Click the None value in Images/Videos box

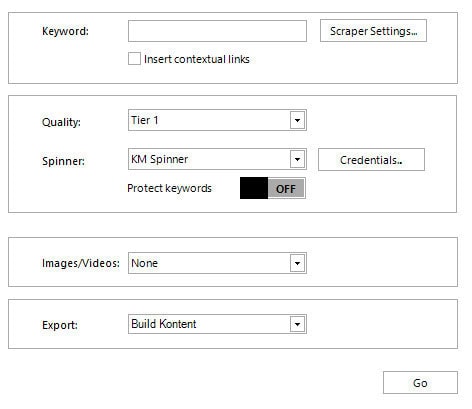click(144, 263)
